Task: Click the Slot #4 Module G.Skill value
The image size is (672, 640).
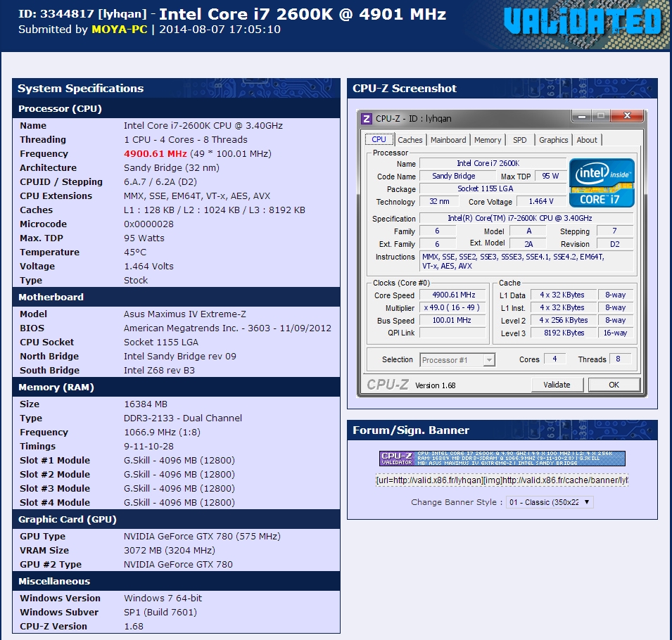Action: [179, 502]
